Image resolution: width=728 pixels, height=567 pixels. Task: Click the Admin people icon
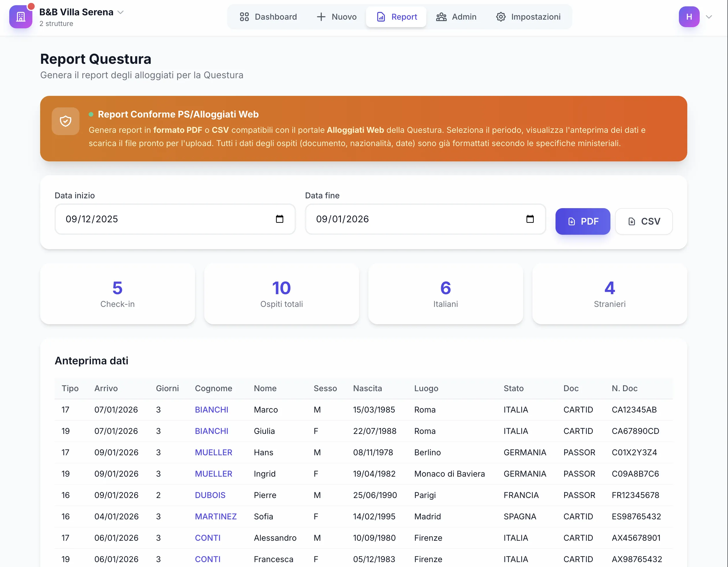pos(441,17)
